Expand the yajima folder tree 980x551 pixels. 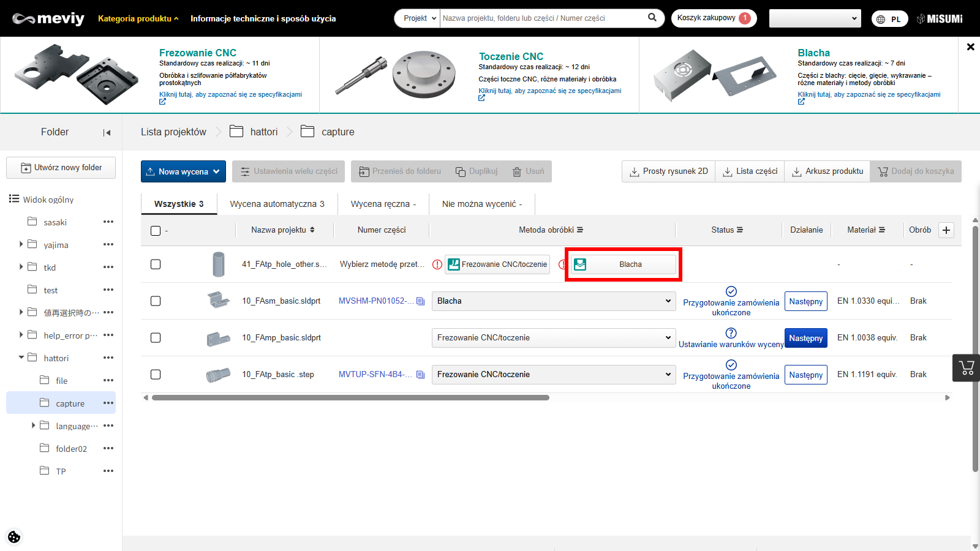point(21,244)
